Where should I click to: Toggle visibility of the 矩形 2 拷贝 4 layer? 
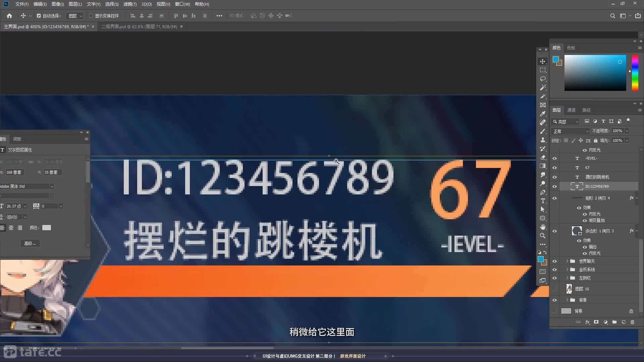[x=554, y=198]
